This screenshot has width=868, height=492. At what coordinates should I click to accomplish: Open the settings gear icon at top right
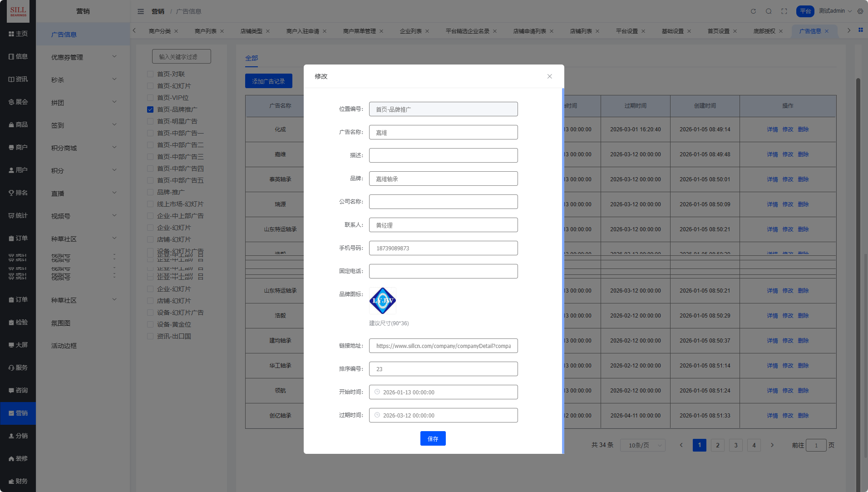point(860,11)
